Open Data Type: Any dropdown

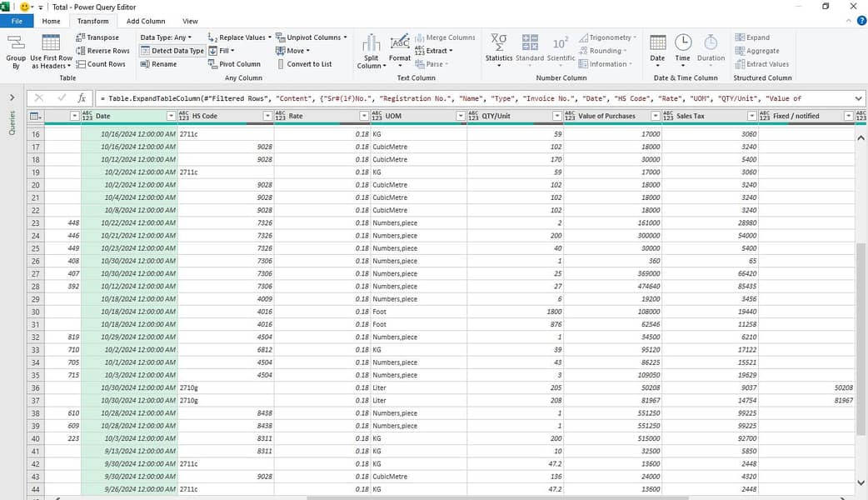point(166,37)
